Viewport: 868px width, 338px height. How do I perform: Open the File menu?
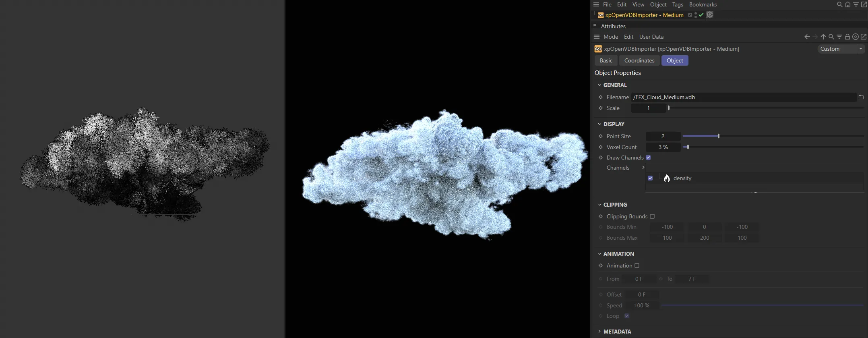607,4
